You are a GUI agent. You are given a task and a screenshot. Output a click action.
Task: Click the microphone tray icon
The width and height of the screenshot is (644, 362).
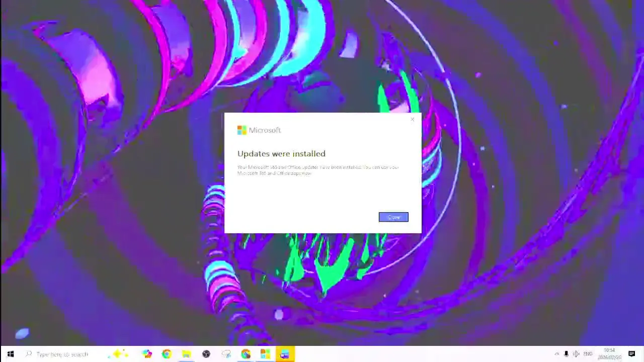point(566,354)
